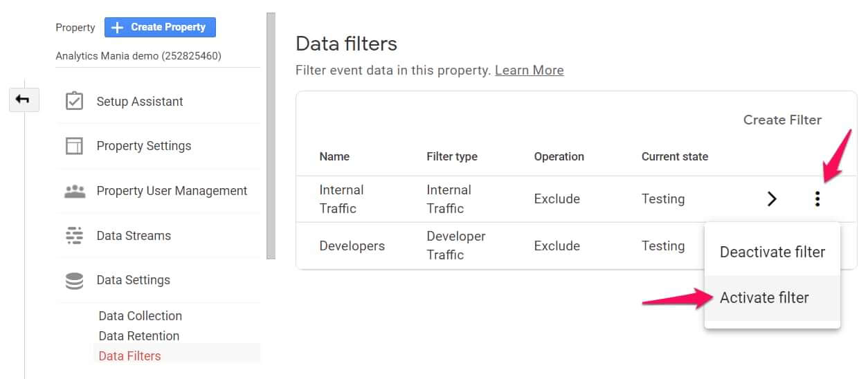Click the Data Streams icon
The image size is (868, 379).
point(74,236)
